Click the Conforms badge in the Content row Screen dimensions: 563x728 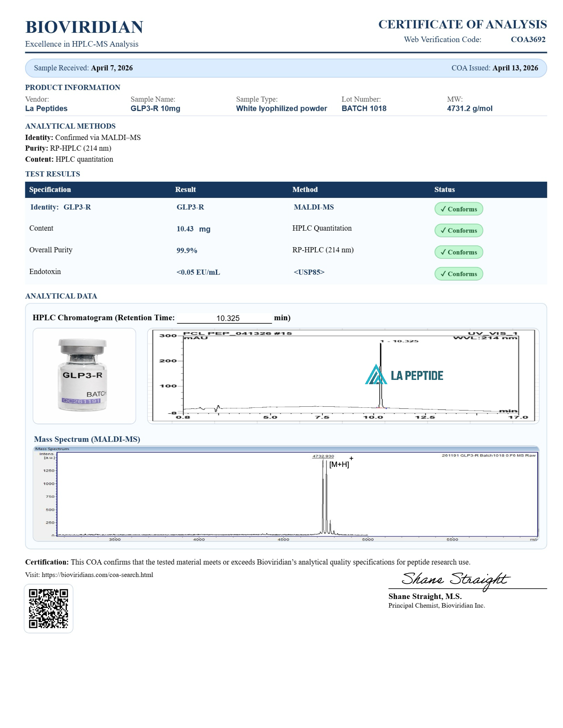458,230
